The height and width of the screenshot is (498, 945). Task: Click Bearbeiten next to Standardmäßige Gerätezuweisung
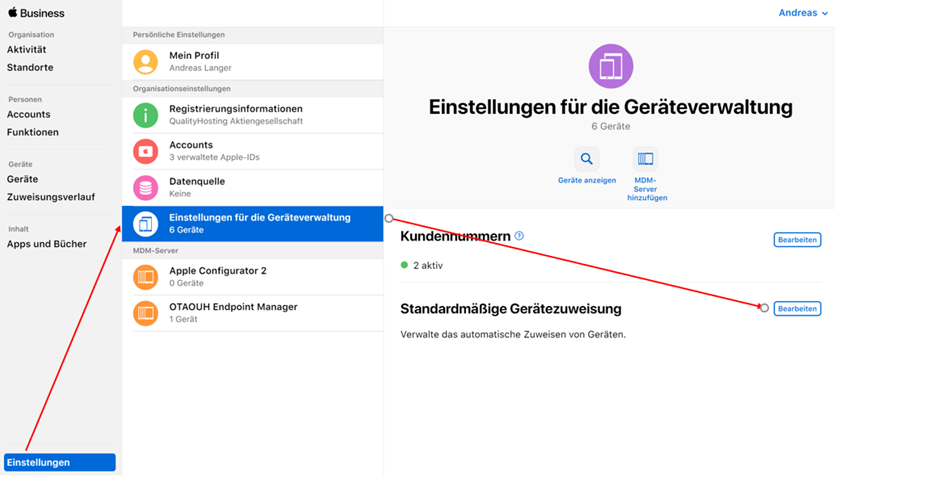click(x=797, y=309)
